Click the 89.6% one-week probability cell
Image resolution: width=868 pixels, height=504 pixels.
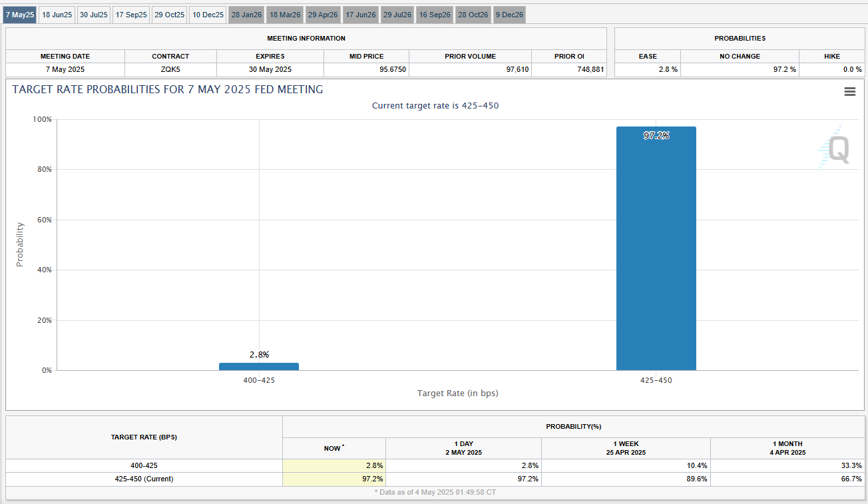coord(626,479)
